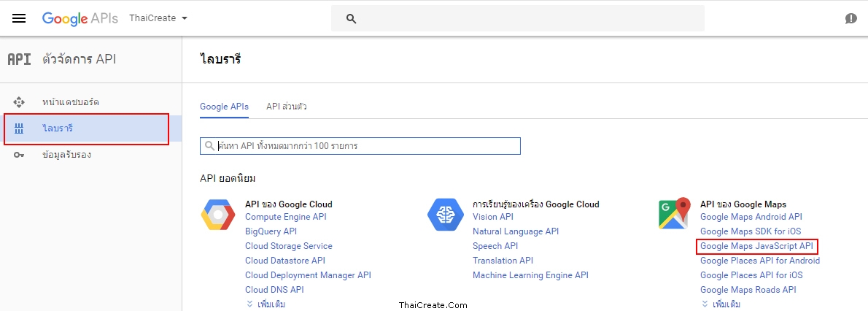
Task: Click the dashboard icon in sidebar
Action: (19, 102)
